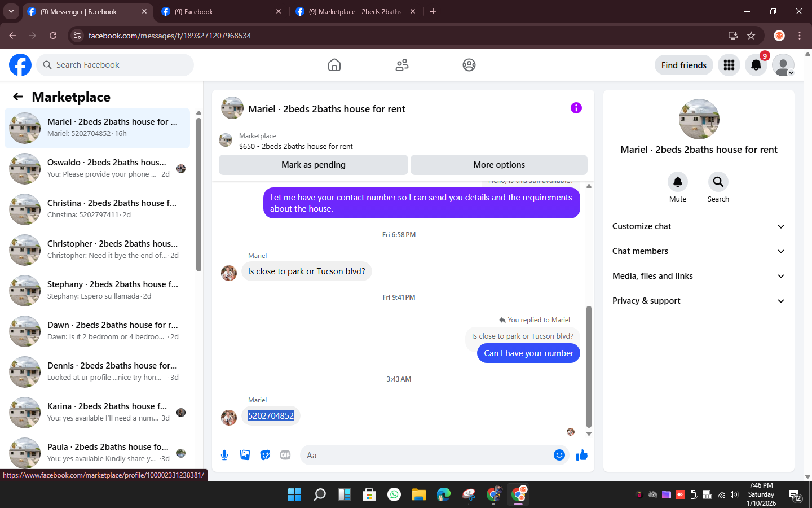Go back using the Marketplace back arrow

[x=18, y=97]
